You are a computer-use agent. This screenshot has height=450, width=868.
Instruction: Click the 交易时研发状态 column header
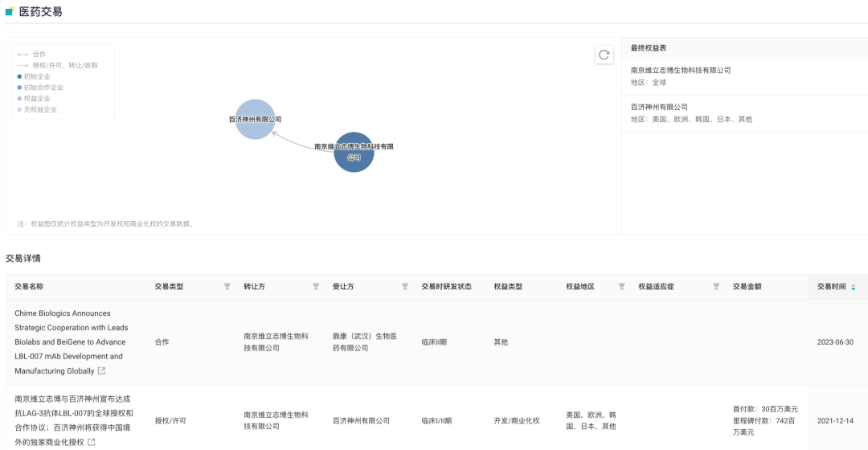(446, 286)
